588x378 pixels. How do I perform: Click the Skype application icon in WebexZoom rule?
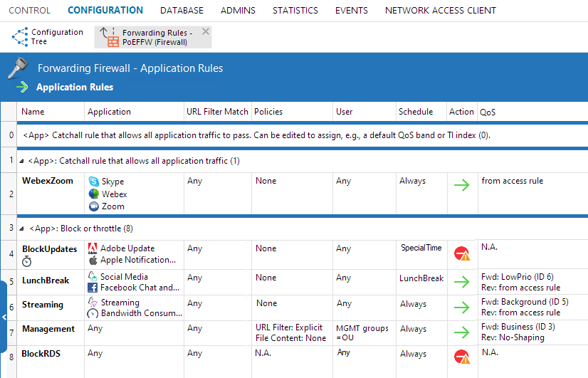(x=93, y=182)
